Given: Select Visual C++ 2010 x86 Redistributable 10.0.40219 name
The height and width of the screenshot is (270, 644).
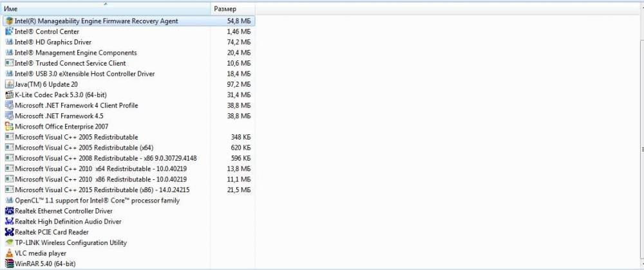Looking at the screenshot, I should point(100,179).
